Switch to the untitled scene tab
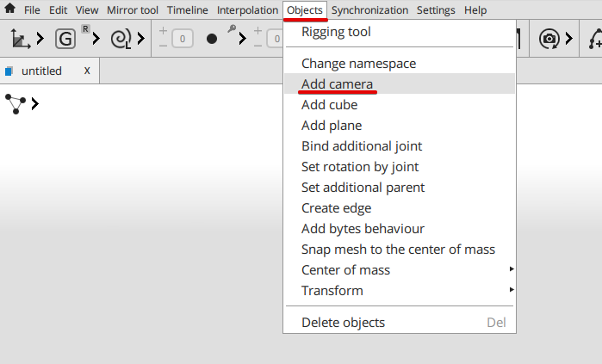This screenshot has height=364, width=602. 42,71
